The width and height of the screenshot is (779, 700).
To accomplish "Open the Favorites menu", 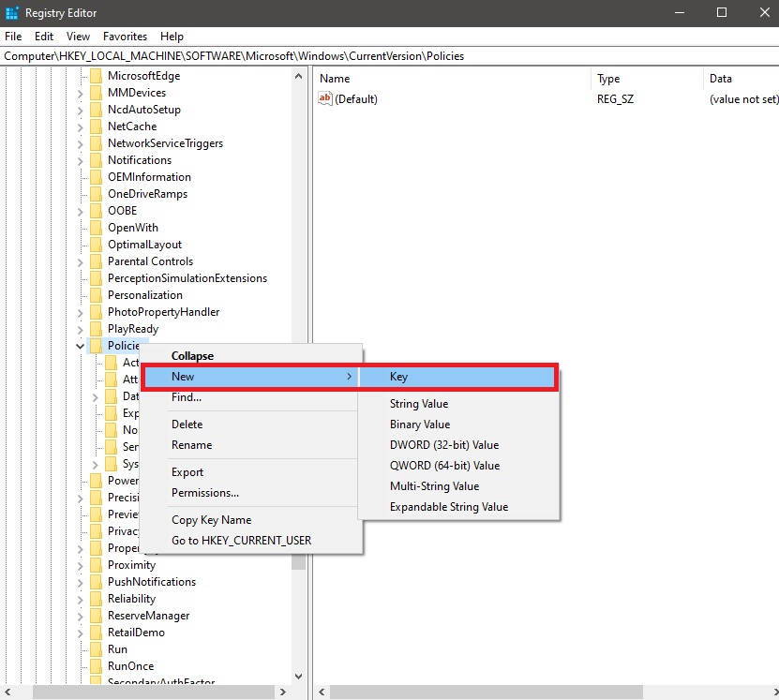I will [x=125, y=37].
